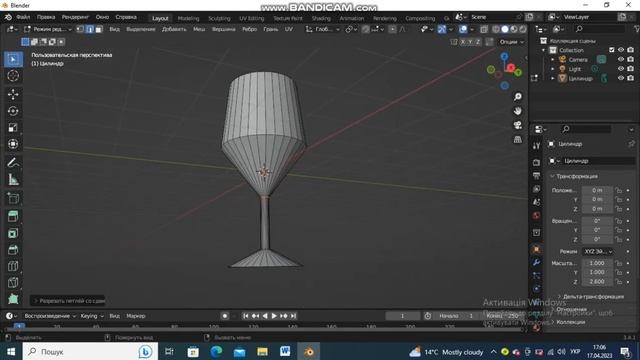The height and width of the screenshot is (360, 640).
Task: Open the Режим ред... mode dropdown
Action: pos(48,29)
